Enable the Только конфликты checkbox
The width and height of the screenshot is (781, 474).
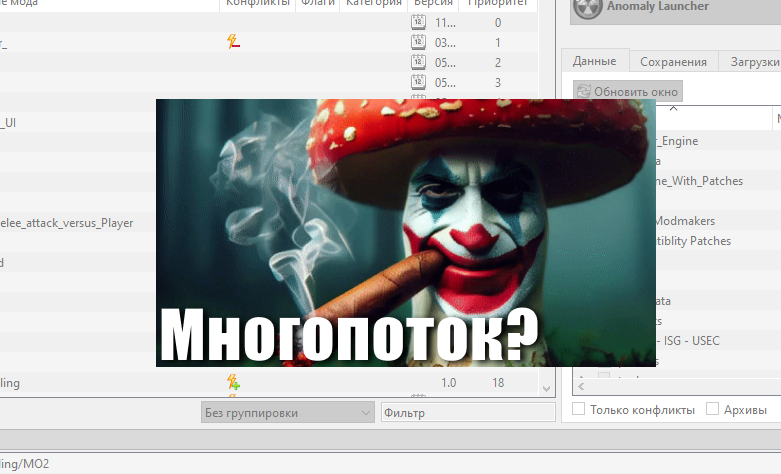pos(578,409)
